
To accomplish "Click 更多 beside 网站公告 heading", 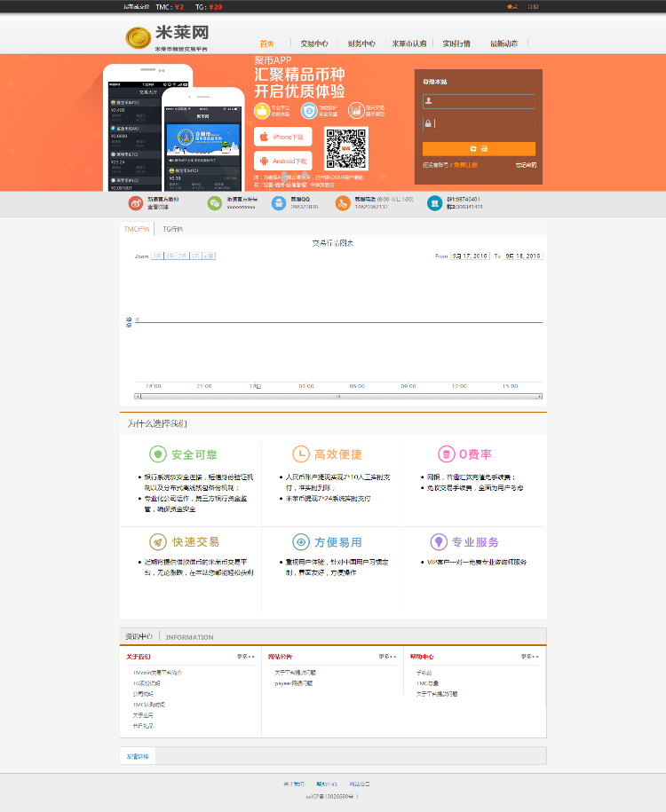I will (x=387, y=656).
